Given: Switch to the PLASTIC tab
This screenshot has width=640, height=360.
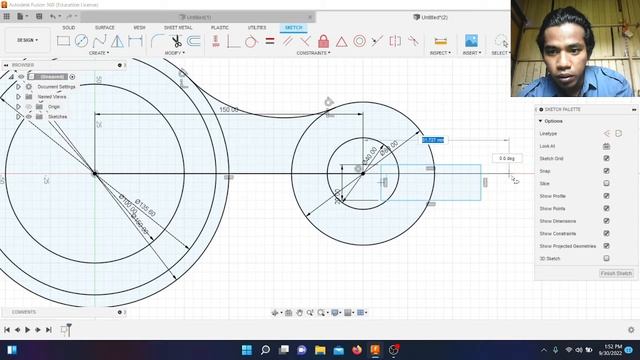Looking at the screenshot, I should [x=220, y=27].
